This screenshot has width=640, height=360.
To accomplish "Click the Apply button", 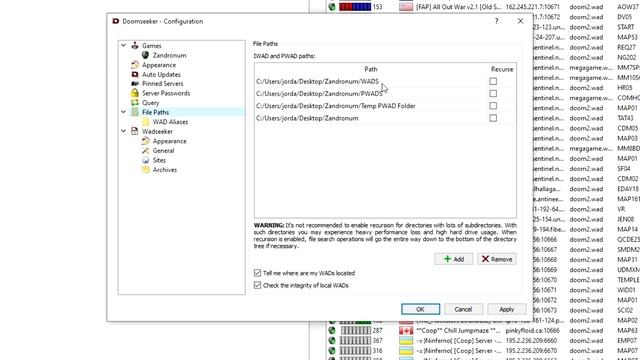I will [x=507, y=309].
